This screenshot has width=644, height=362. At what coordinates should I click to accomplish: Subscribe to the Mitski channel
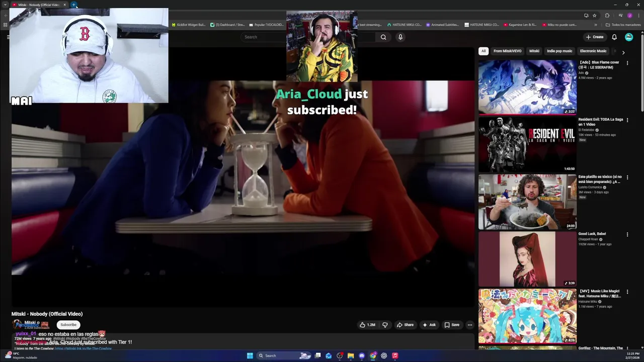pyautogui.click(x=68, y=325)
